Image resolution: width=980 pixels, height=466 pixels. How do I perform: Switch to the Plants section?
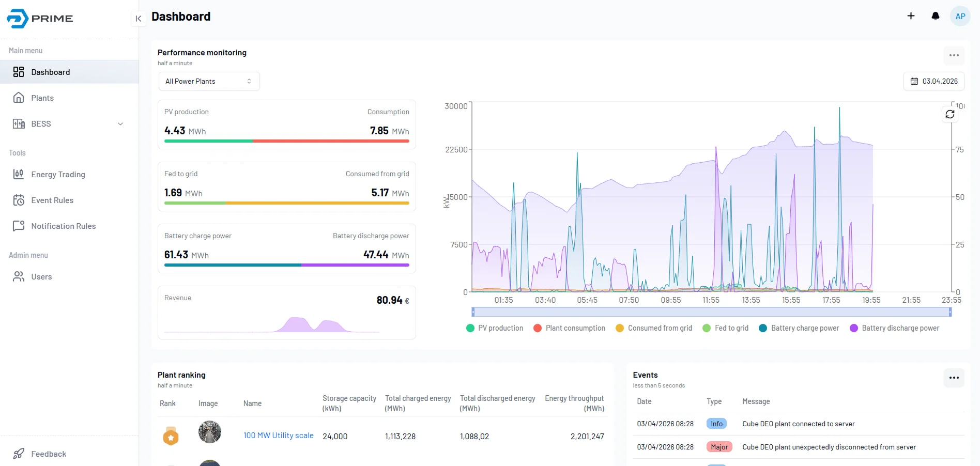click(42, 98)
